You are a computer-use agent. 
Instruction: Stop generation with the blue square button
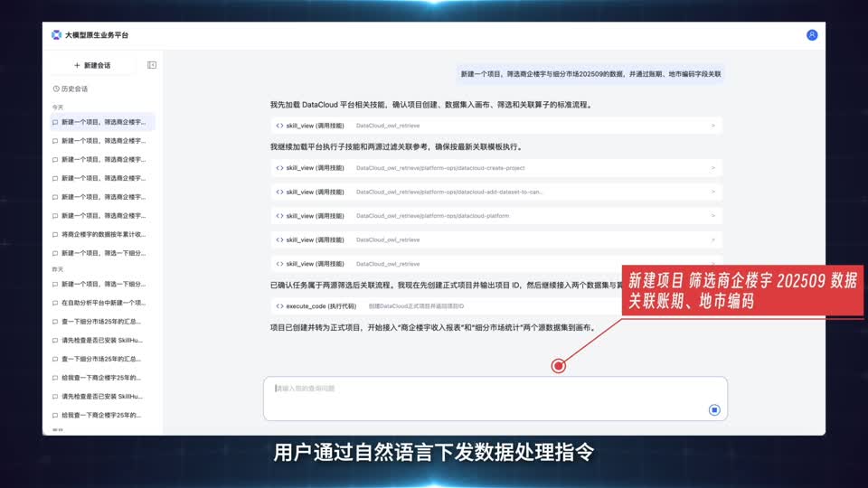pyautogui.click(x=714, y=410)
